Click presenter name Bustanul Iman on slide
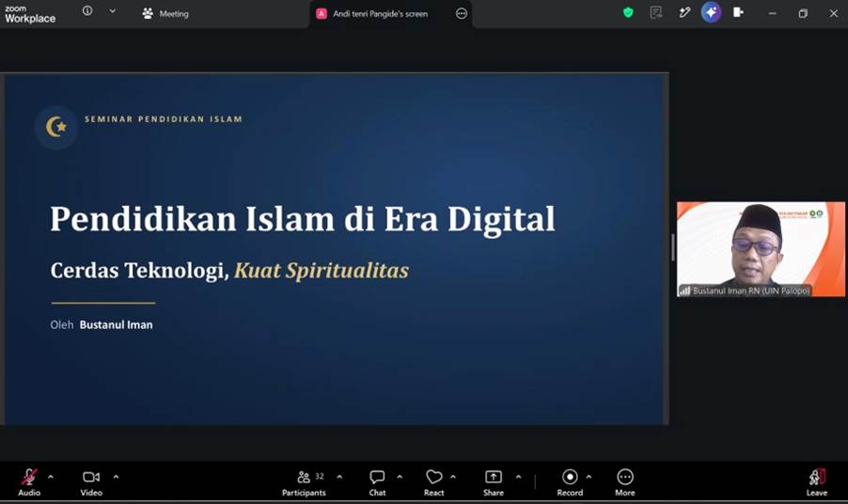The height and width of the screenshot is (504, 848). click(x=117, y=325)
